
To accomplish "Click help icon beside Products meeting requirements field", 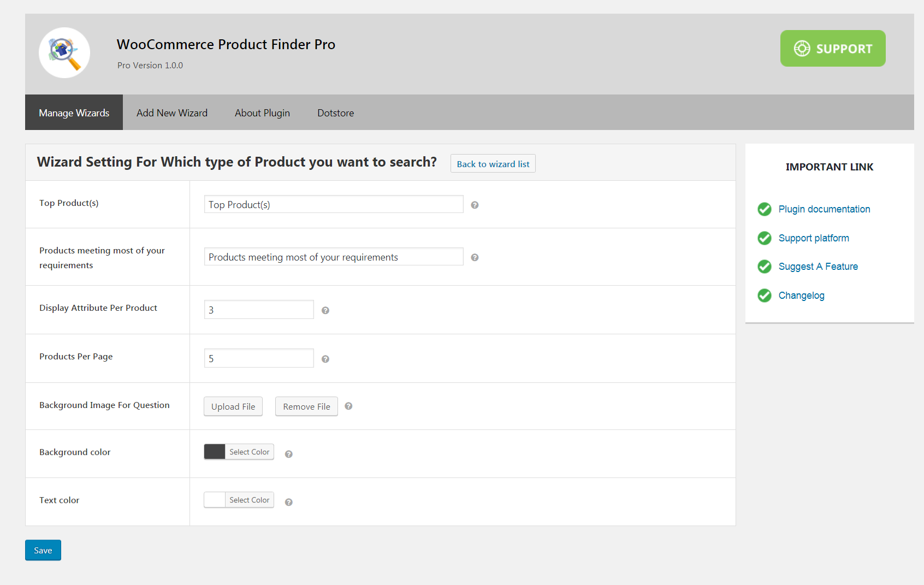I will [475, 257].
